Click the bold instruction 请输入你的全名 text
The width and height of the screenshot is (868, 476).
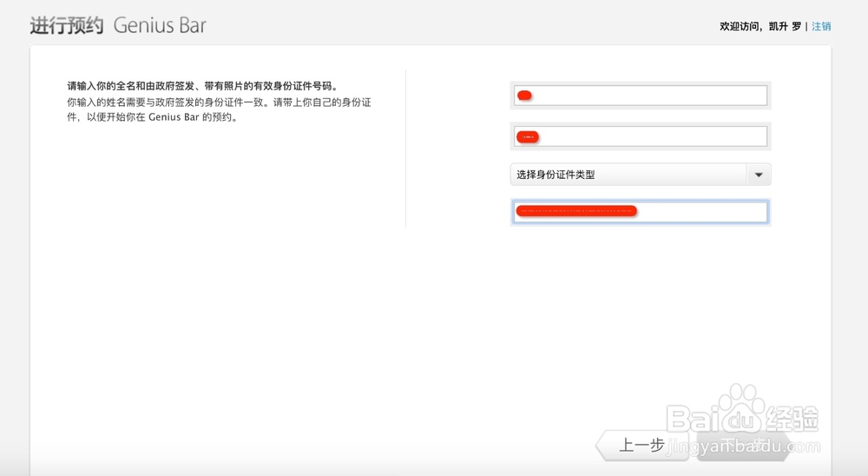tap(202, 86)
